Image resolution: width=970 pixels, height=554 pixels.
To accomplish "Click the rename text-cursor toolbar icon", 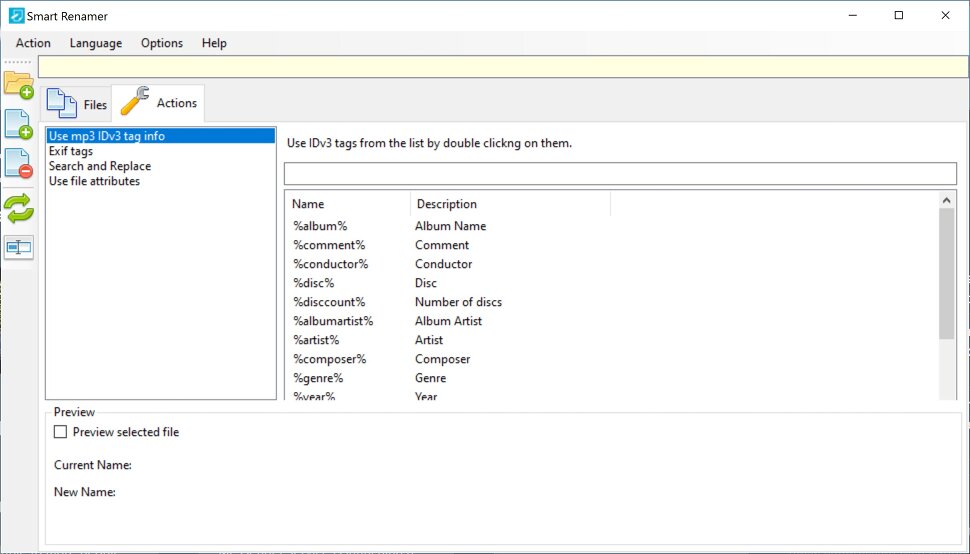I will tap(19, 247).
